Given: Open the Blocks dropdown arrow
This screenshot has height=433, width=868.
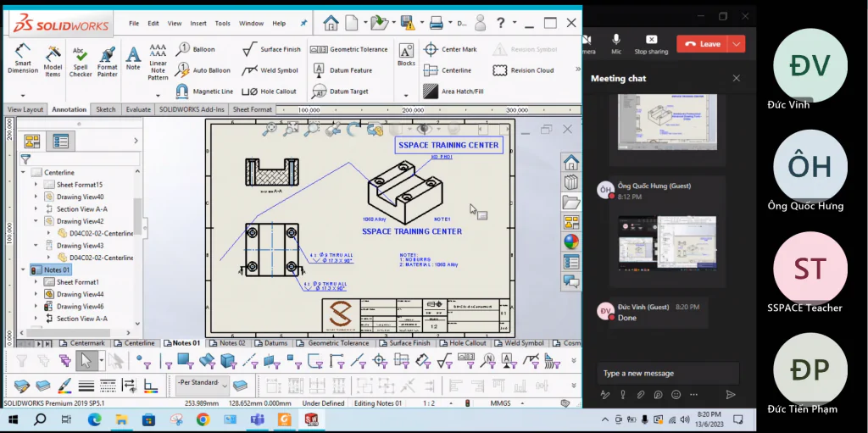Looking at the screenshot, I should (x=406, y=96).
